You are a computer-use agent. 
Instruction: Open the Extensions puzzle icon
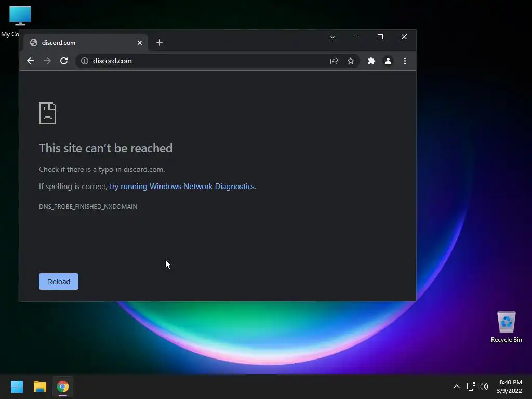click(371, 61)
